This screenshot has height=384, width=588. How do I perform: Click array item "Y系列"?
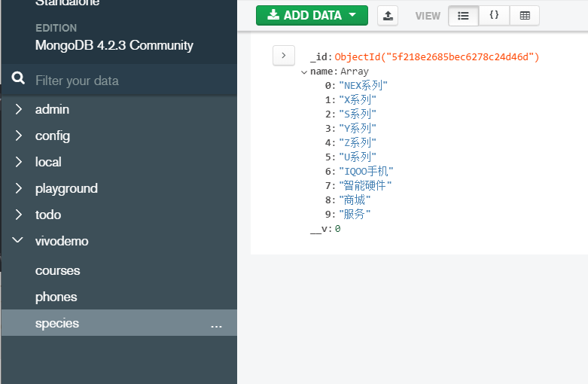pos(358,128)
